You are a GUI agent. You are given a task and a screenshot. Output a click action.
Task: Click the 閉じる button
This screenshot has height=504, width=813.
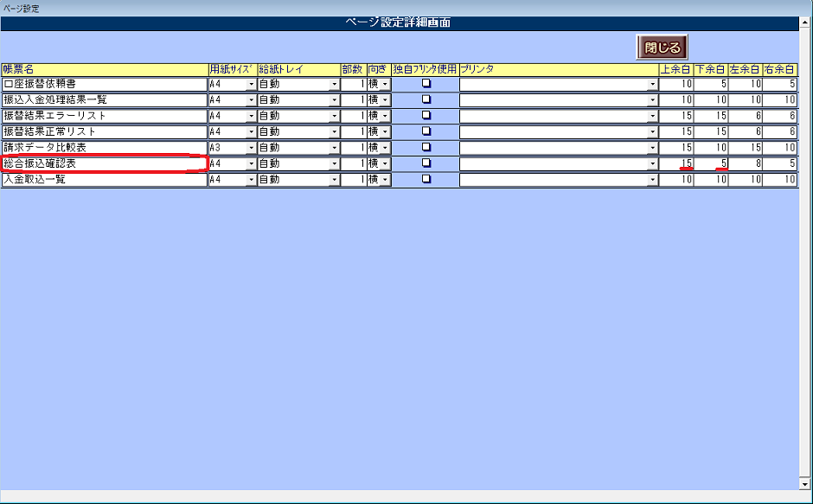tap(663, 48)
